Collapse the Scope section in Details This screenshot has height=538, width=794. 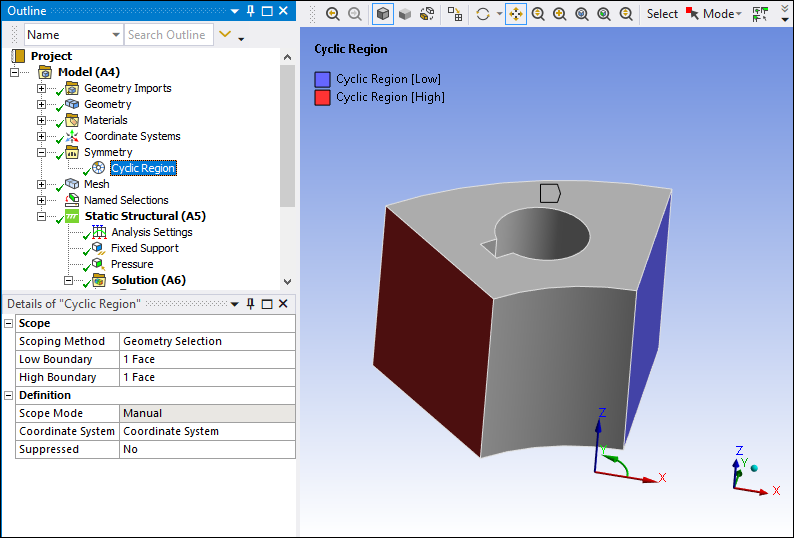9,323
